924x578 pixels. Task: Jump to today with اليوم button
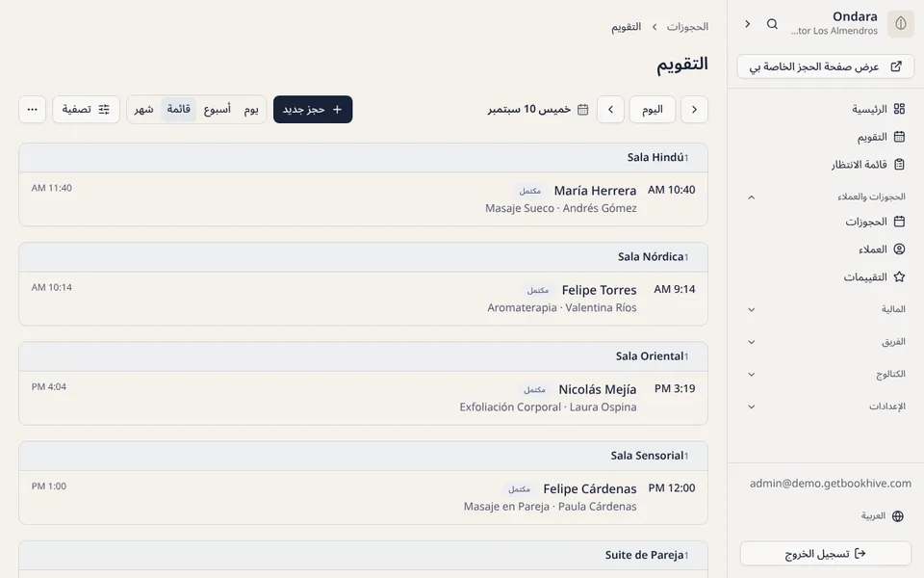(x=653, y=109)
